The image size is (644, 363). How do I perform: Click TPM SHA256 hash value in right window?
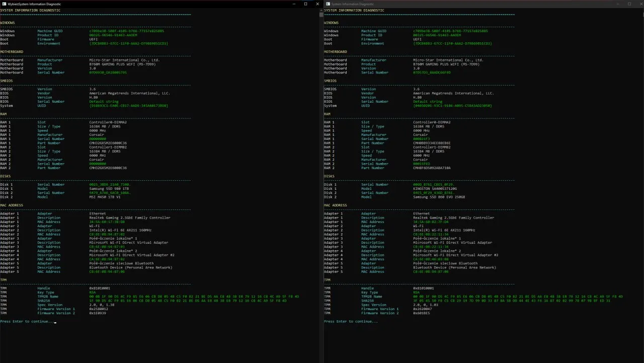click(x=512, y=301)
